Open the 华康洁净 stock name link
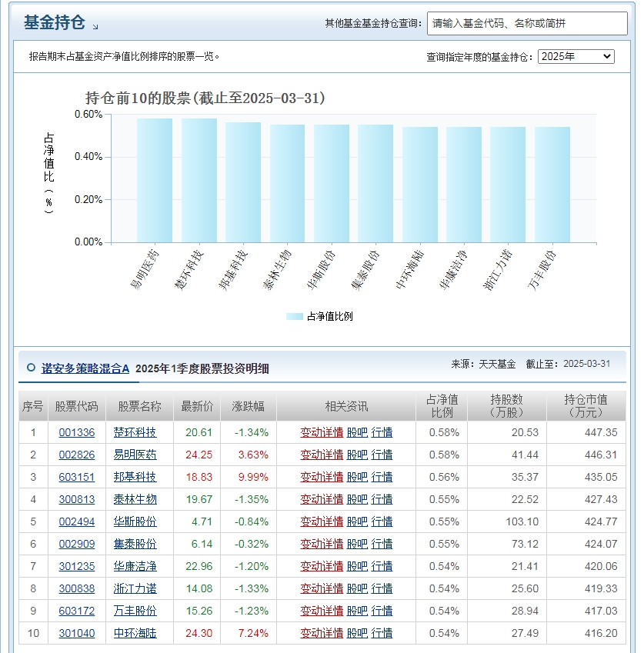644x653 pixels. 135,566
